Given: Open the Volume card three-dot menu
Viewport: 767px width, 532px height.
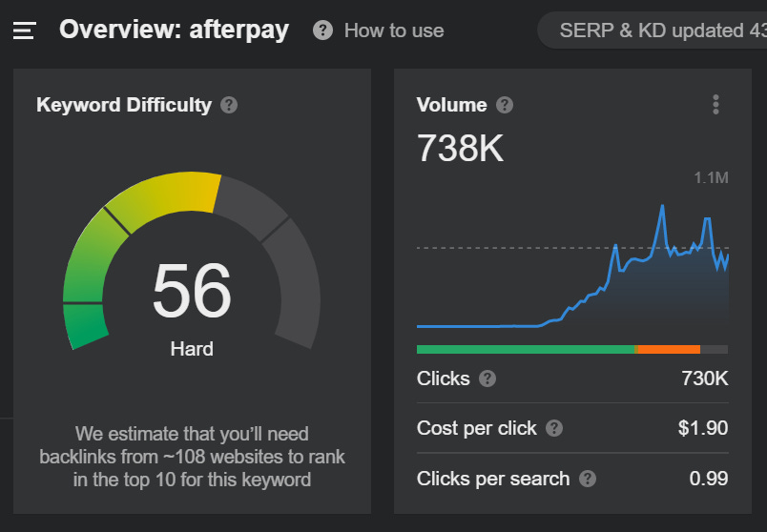Looking at the screenshot, I should pos(715,105).
